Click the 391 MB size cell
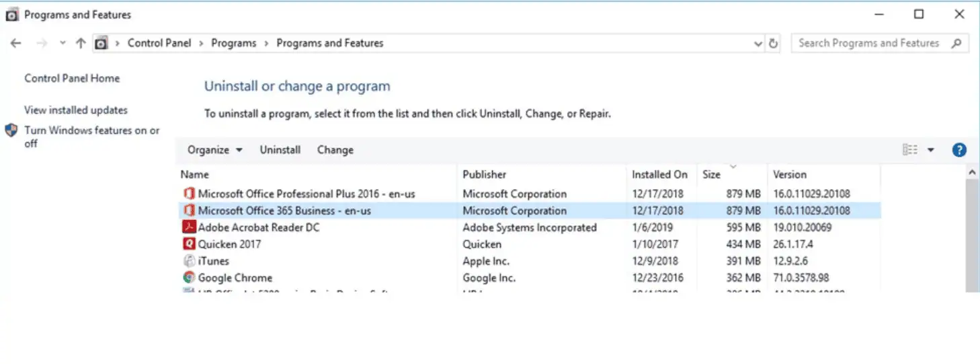The height and width of the screenshot is (364, 980). [x=743, y=261]
